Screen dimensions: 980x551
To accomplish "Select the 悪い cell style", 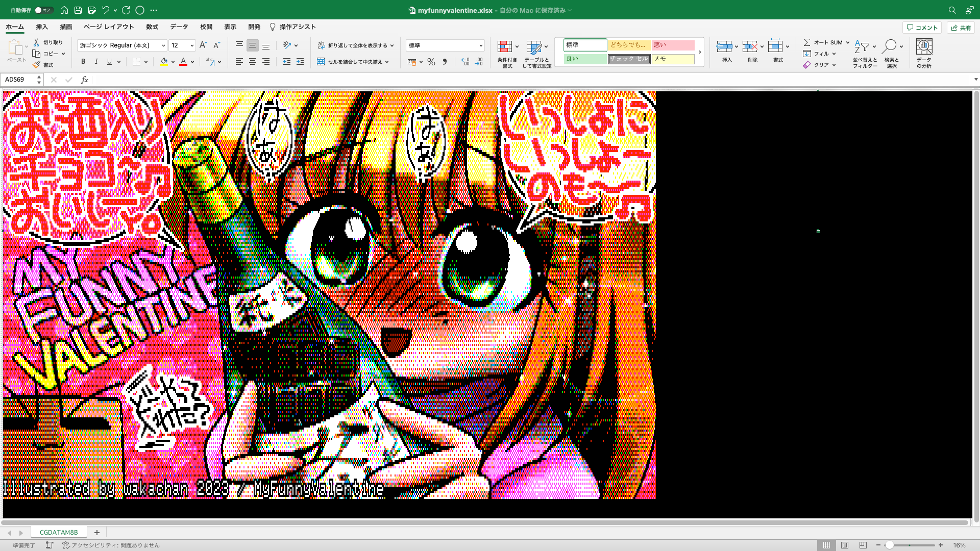I will [x=673, y=45].
